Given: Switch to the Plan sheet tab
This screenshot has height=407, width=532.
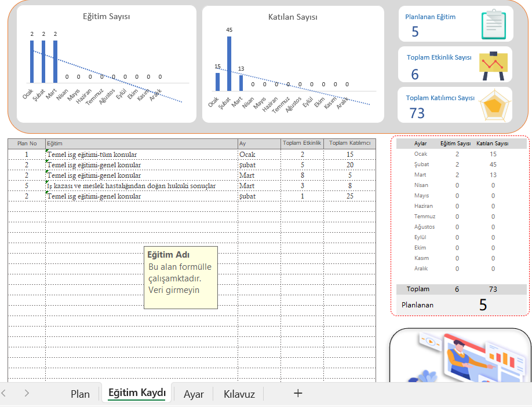Looking at the screenshot, I should [80, 394].
